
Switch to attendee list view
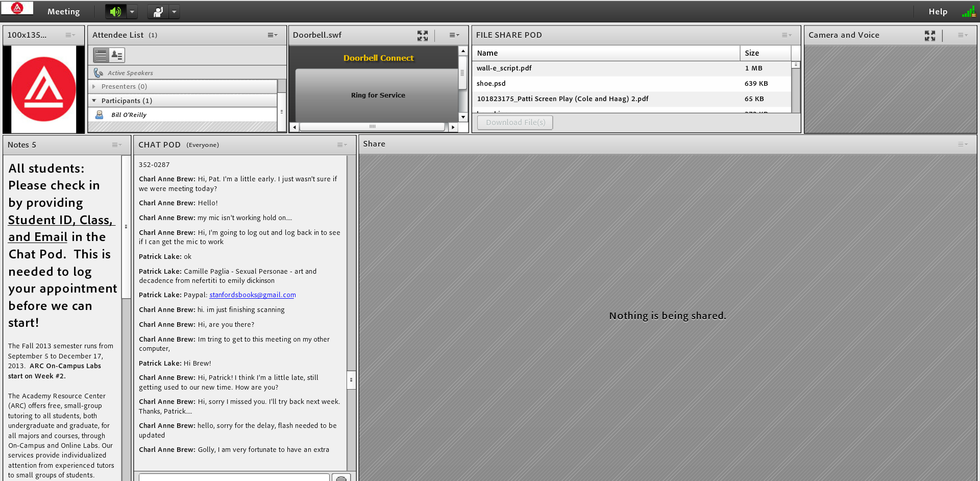click(101, 55)
